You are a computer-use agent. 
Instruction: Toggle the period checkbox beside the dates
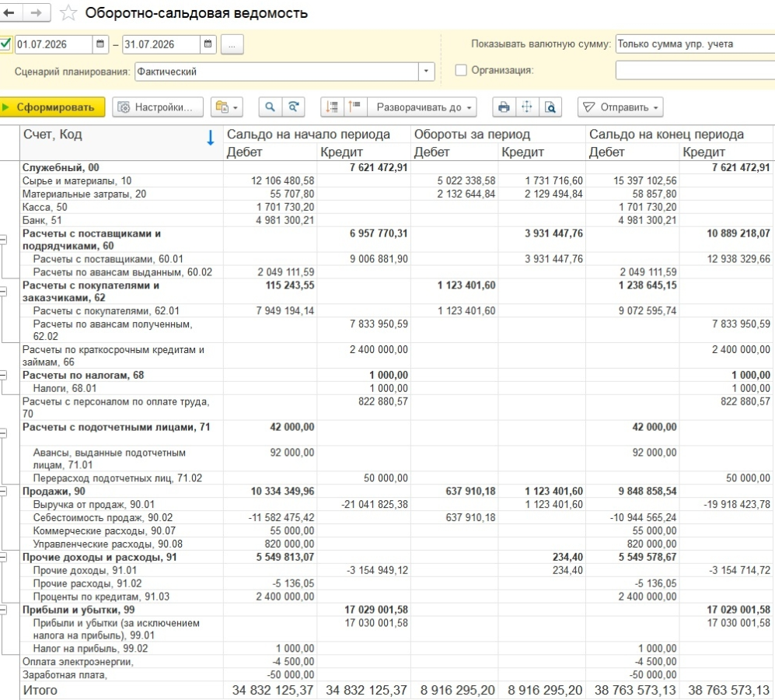pyautogui.click(x=5, y=44)
